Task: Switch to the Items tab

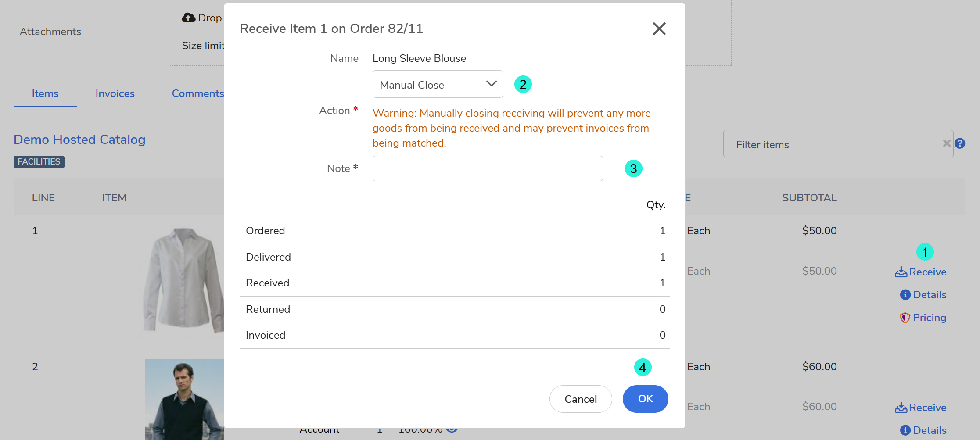Action: point(45,93)
